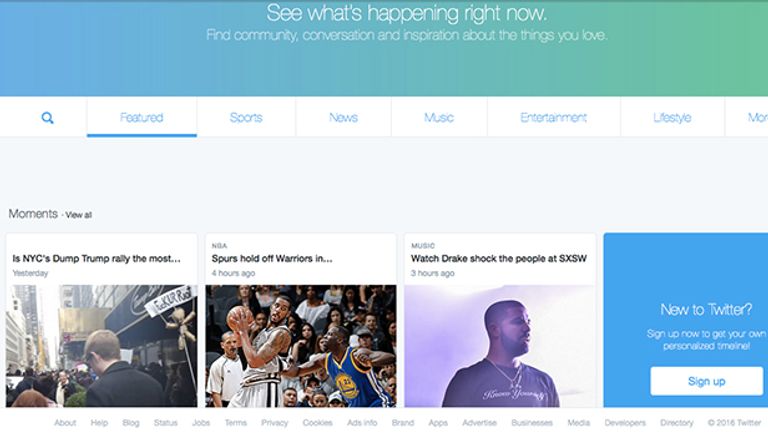The height and width of the screenshot is (433, 768).
Task: Switch to the Sports tab
Action: coord(246,118)
